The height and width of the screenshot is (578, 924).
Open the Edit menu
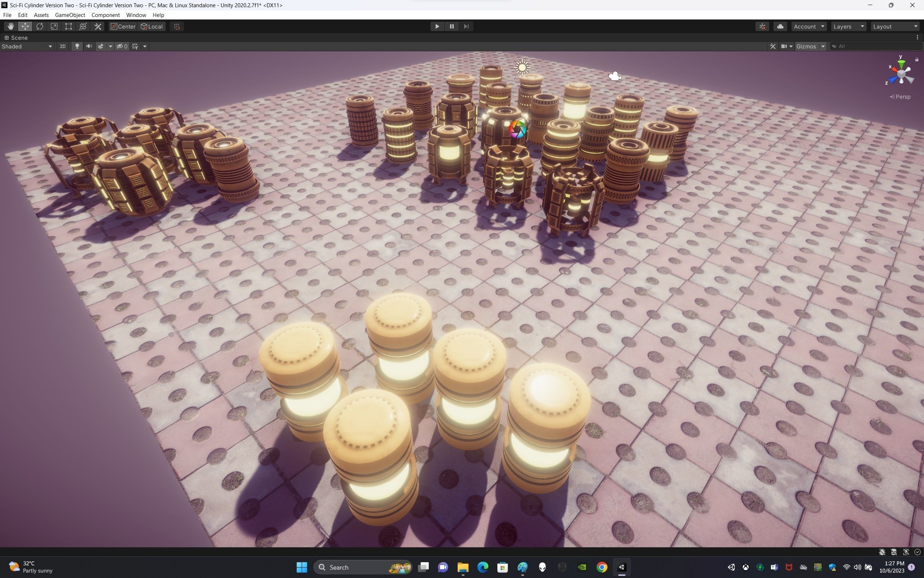point(22,15)
